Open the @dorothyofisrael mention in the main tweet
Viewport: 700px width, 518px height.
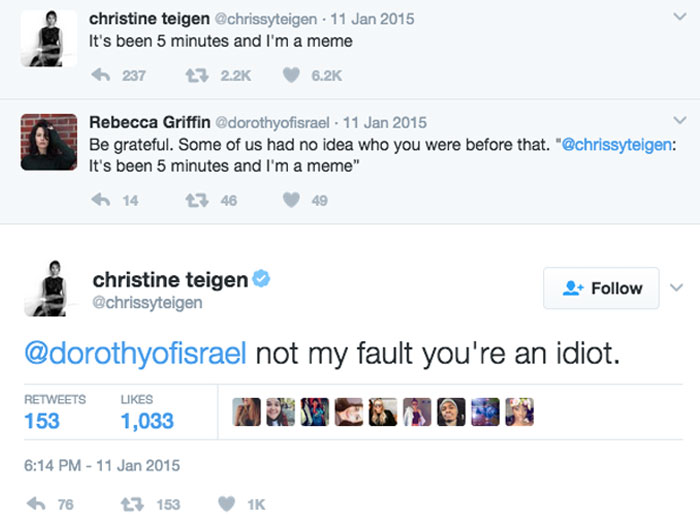point(134,354)
